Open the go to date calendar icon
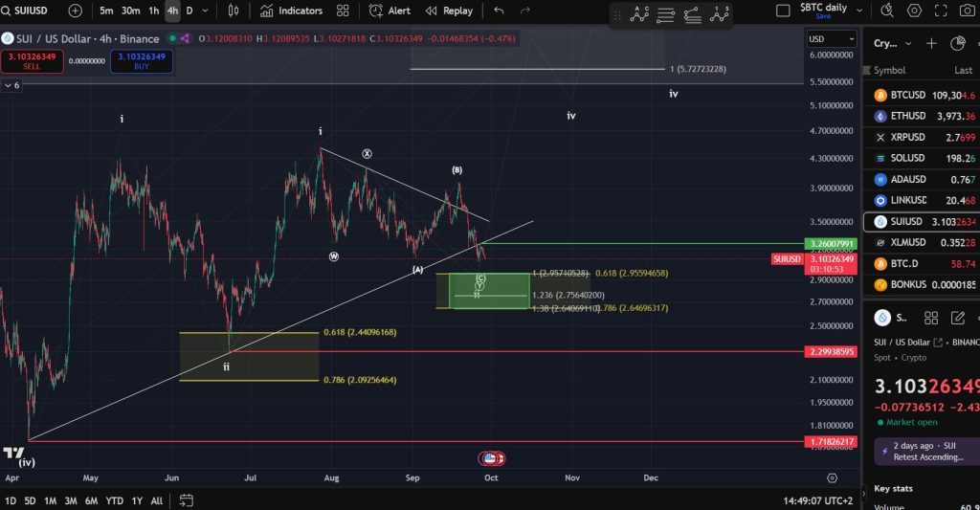Screen dimensions: 980x510 [x=187, y=500]
